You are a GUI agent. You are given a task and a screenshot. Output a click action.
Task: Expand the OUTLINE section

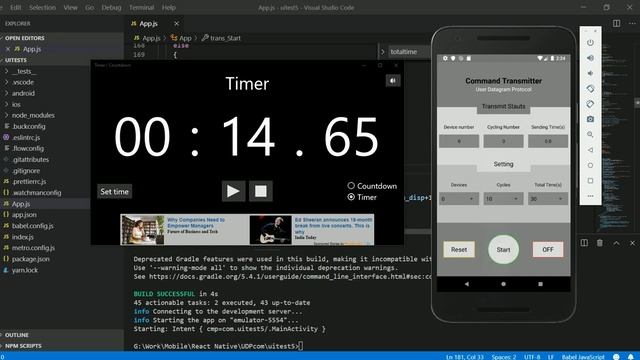click(x=16, y=335)
